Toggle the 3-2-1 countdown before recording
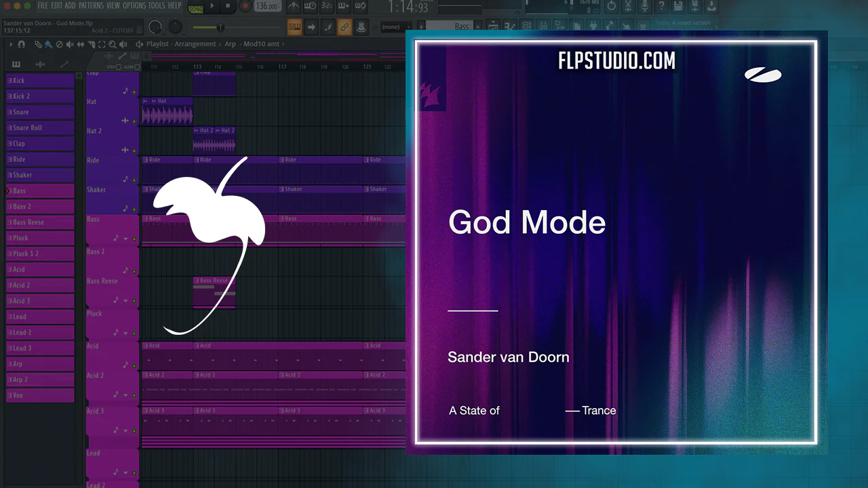This screenshot has width=868, height=488. 327,6
